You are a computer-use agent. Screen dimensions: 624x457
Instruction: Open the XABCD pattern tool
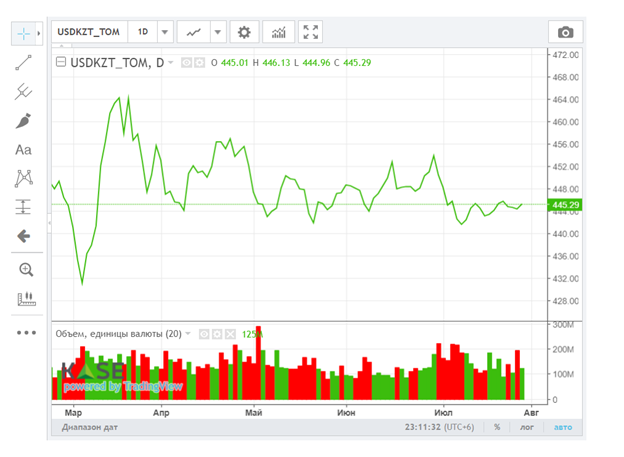tap(23, 178)
